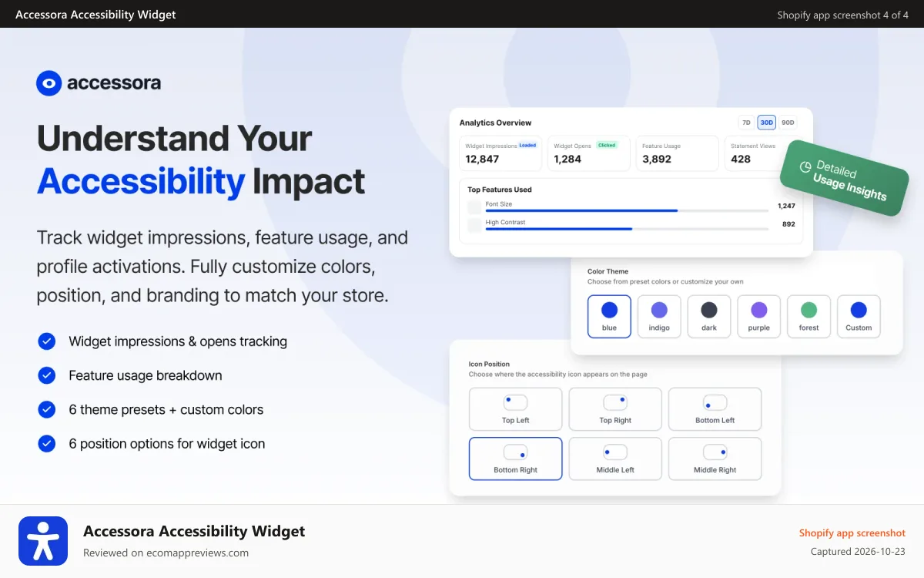This screenshot has width=924, height=578.
Task: Choose the purple color theme
Action: [x=759, y=317]
